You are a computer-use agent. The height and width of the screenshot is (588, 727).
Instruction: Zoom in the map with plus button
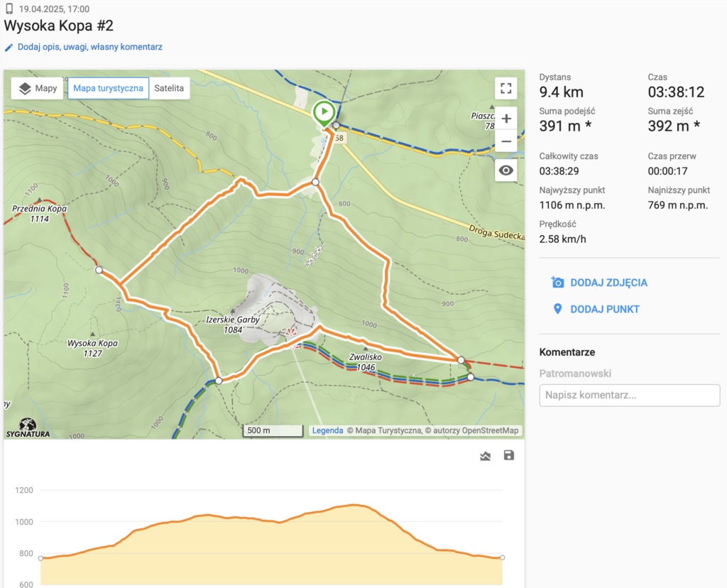[x=505, y=119]
